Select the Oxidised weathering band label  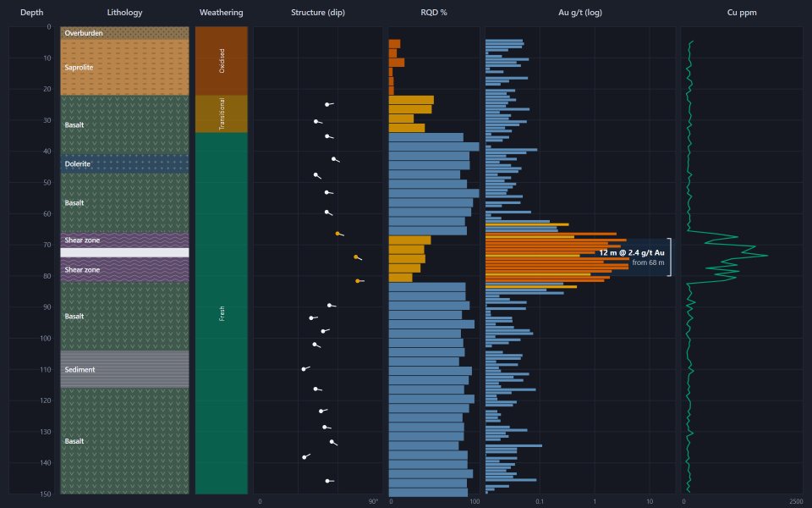click(x=222, y=61)
